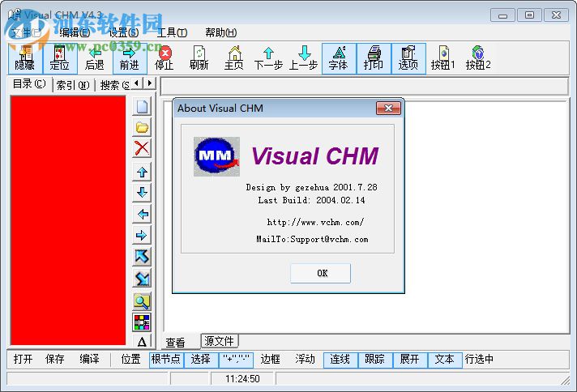Switch to the 查看 (View) tab

click(x=176, y=343)
